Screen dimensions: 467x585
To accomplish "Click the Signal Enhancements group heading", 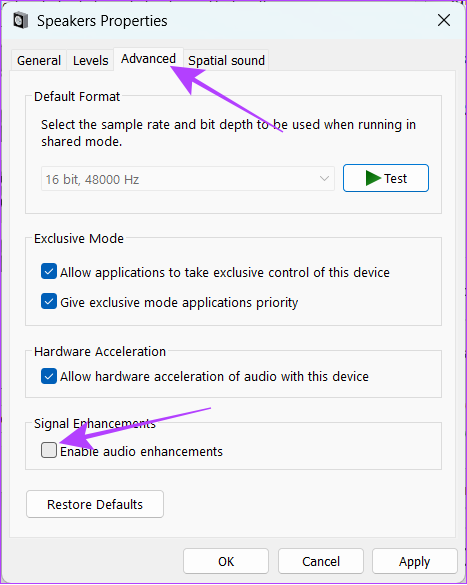I will tap(95, 423).
